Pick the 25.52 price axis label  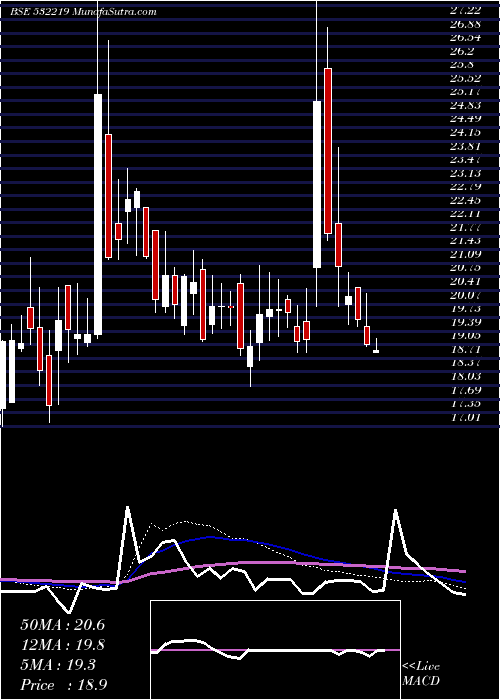click(x=465, y=78)
